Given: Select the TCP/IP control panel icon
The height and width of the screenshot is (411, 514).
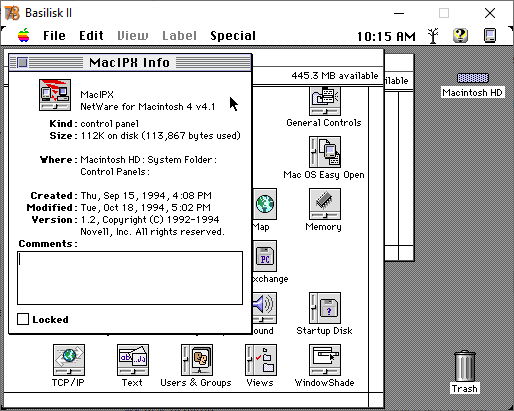Looking at the screenshot, I should point(69,360).
